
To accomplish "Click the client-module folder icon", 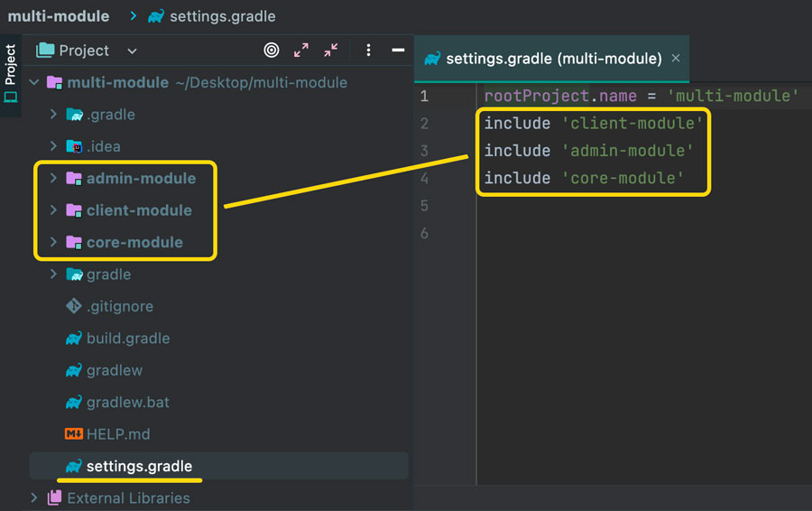I will 74,210.
